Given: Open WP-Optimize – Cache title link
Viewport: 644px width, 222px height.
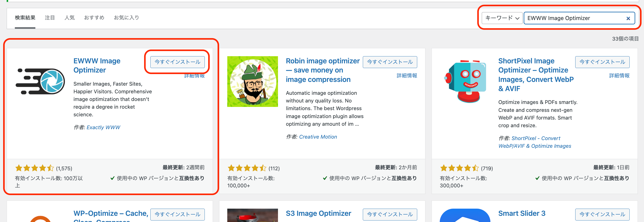Looking at the screenshot, I should (111, 215).
